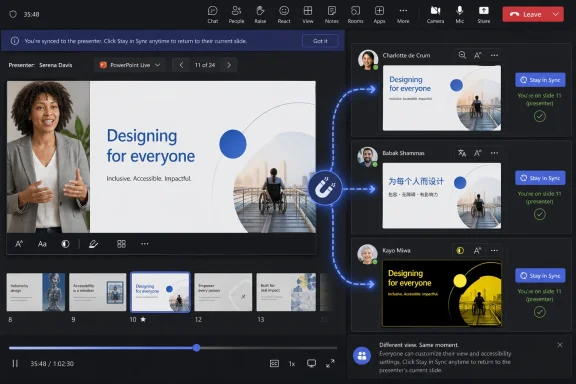
Task: Select the highlighted Designing for everyone thumbnail
Action: [161, 292]
